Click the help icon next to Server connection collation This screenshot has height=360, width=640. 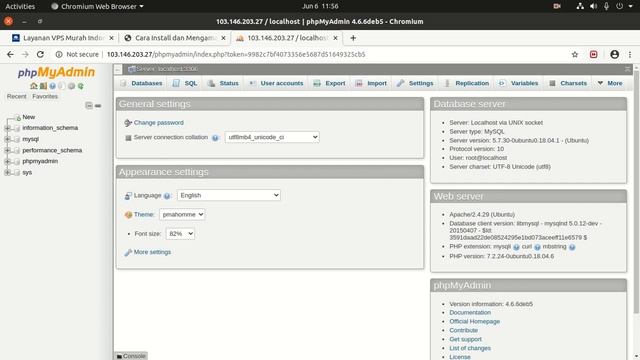point(215,138)
